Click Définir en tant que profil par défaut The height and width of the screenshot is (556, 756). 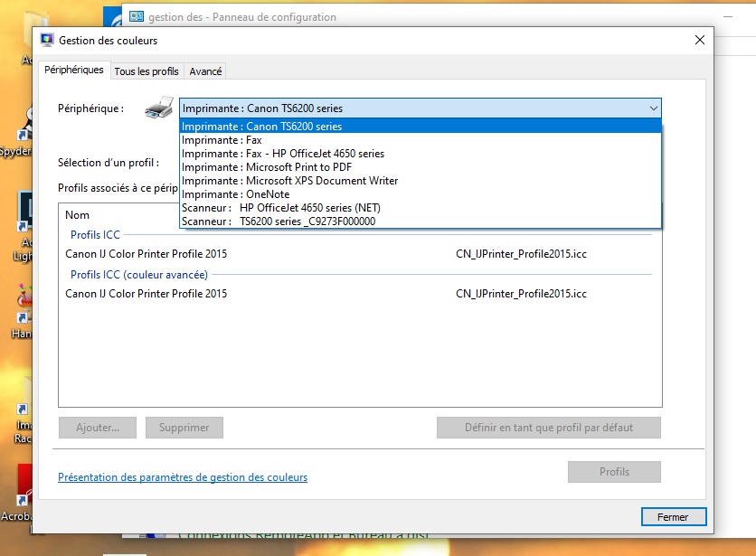[549, 428]
